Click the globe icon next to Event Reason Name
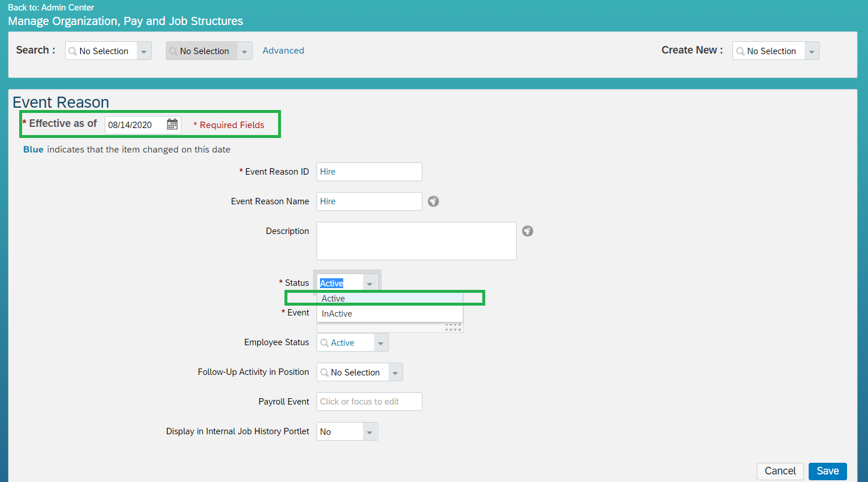 pyautogui.click(x=433, y=201)
